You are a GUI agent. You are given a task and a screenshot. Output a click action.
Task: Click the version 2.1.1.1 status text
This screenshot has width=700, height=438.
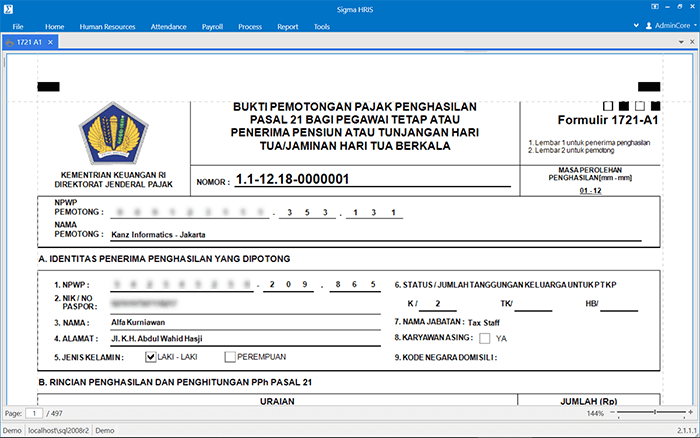pyautogui.click(x=687, y=430)
